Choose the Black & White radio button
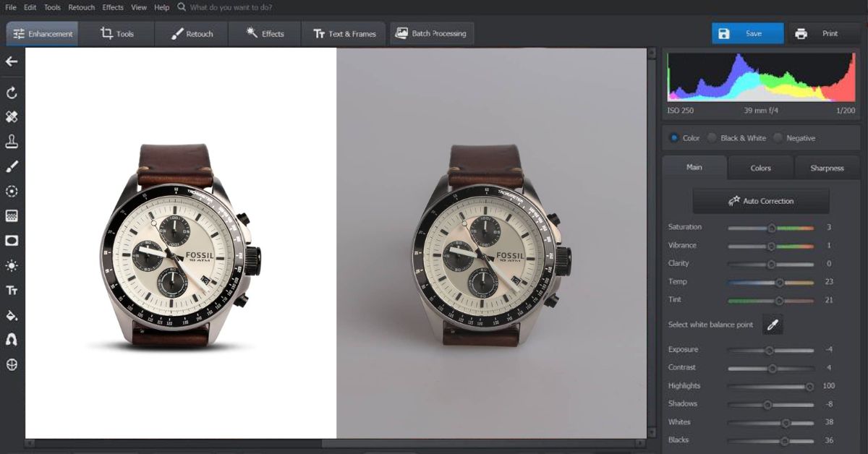Viewport: 868px width, 454px height. tap(712, 138)
